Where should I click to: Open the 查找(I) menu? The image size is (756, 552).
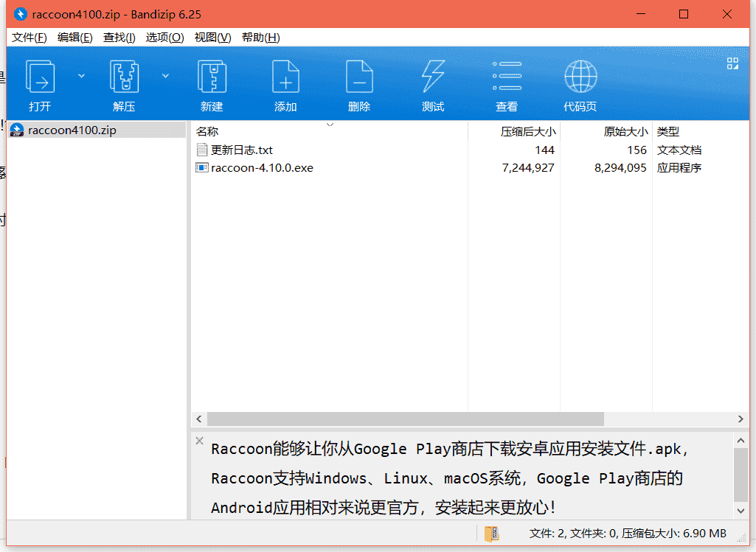click(119, 38)
